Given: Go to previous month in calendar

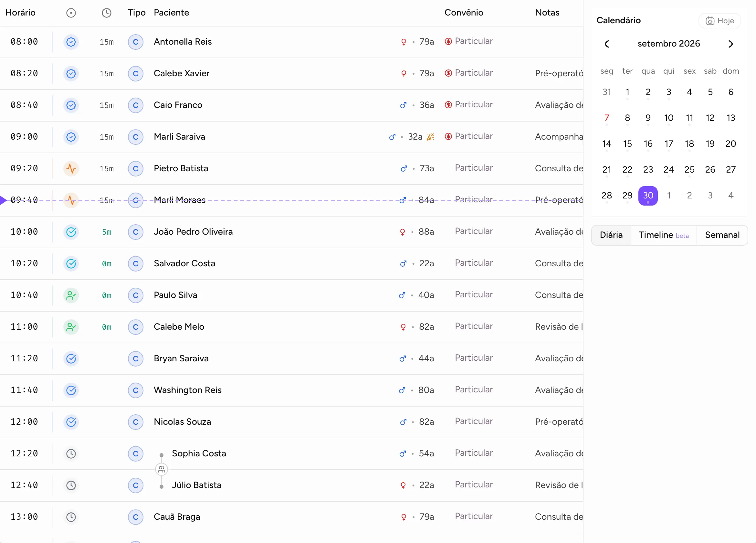Looking at the screenshot, I should tap(607, 44).
